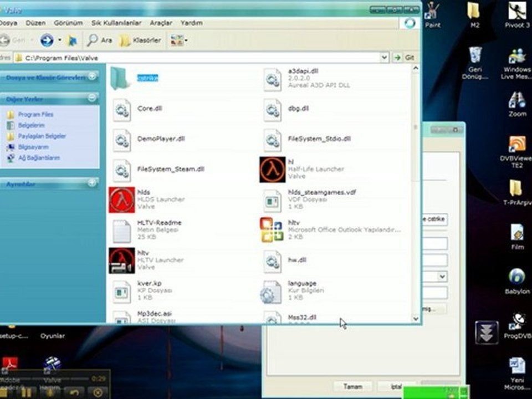The width and height of the screenshot is (532, 399).
Task: Open the Pivot 3 desktop shortcut
Action: (x=517, y=14)
